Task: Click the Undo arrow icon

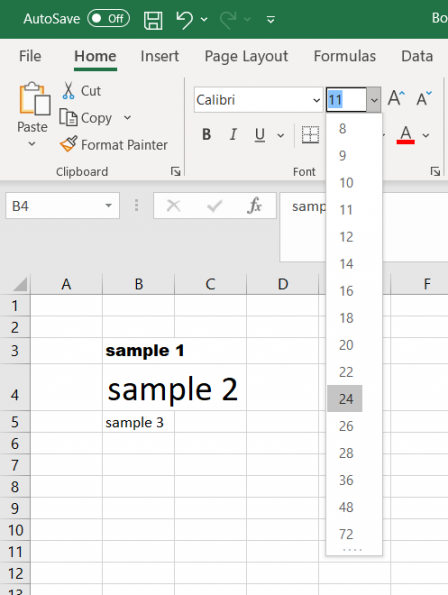Action: click(x=184, y=19)
